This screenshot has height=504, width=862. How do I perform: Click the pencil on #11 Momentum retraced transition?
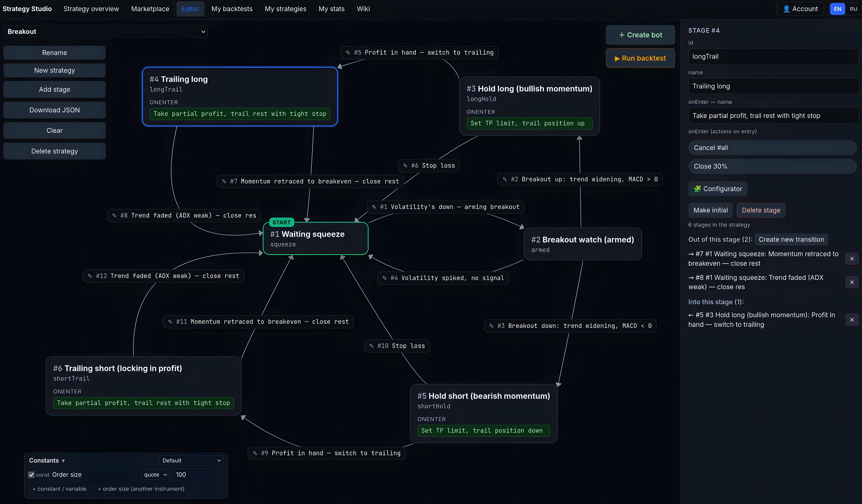pyautogui.click(x=170, y=322)
